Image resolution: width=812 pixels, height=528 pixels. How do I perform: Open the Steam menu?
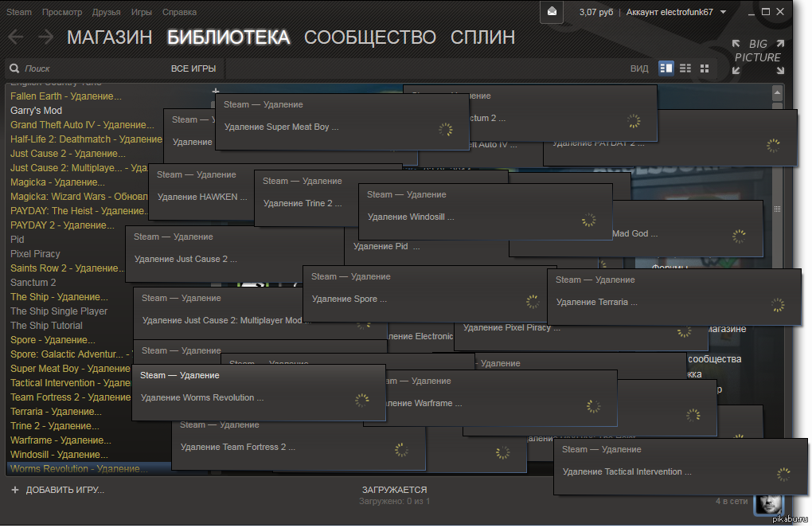point(19,12)
